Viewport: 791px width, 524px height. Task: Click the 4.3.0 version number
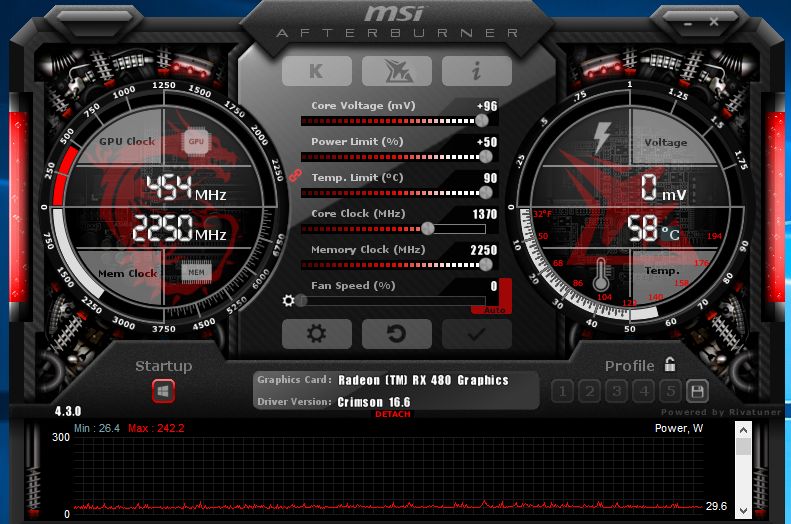68,411
